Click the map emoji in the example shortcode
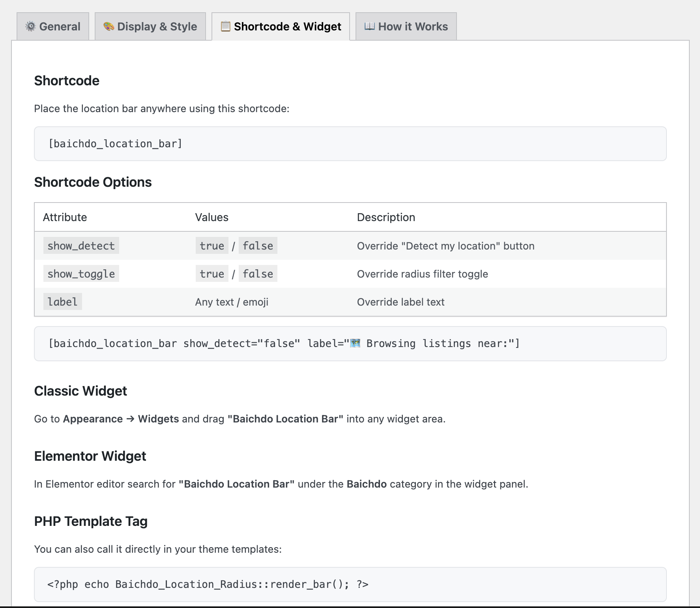 356,343
